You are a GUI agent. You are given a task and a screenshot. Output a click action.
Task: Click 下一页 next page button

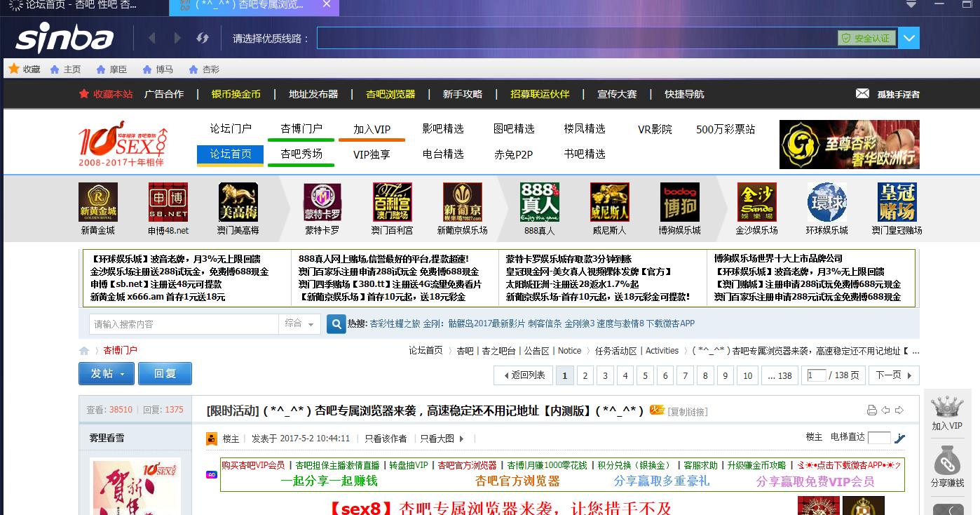click(x=894, y=375)
